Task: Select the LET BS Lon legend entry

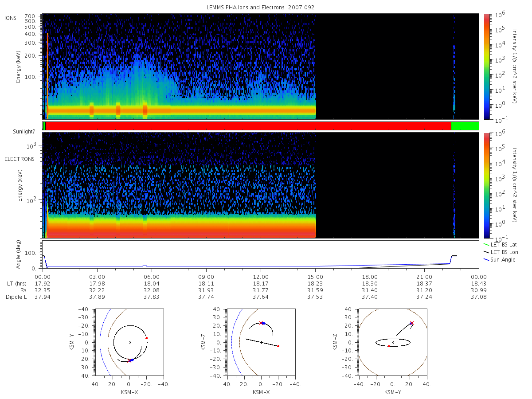Action: pyautogui.click(x=500, y=252)
